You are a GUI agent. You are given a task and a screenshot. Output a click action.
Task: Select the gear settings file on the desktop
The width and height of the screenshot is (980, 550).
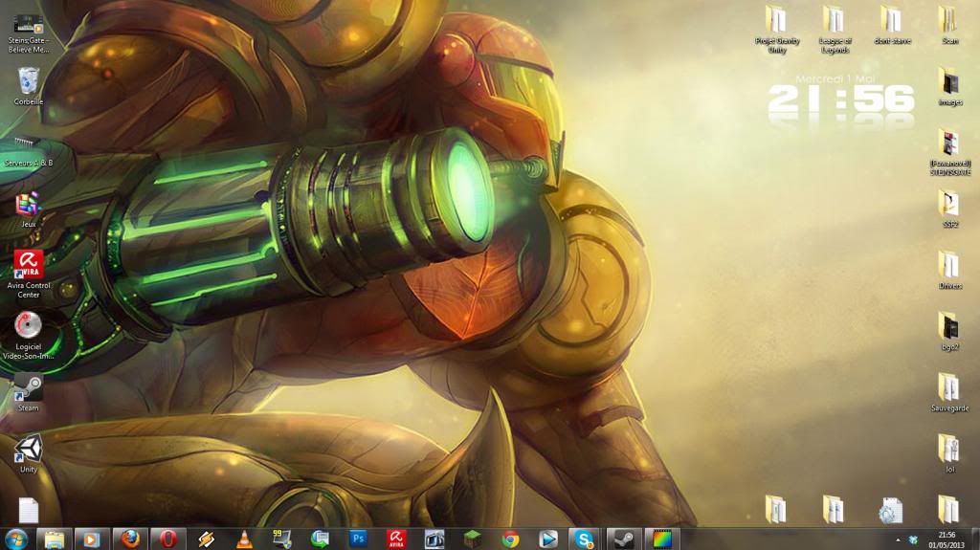tap(890, 511)
